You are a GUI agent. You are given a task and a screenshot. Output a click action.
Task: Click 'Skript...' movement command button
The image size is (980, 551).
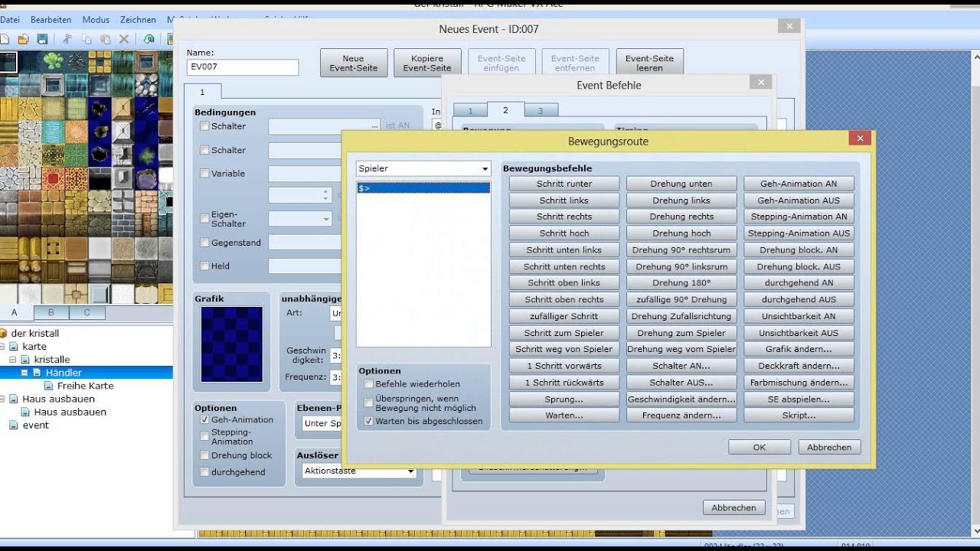coord(799,416)
